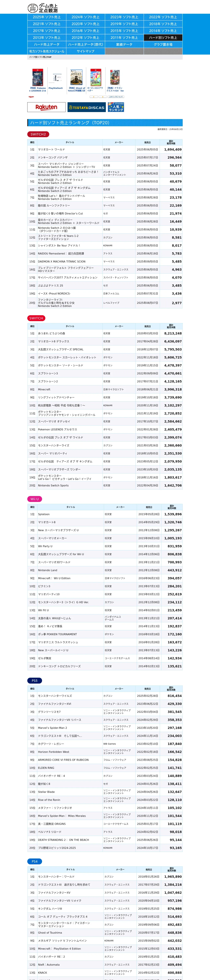Open the Rakuten banner

[x=46, y=107]
